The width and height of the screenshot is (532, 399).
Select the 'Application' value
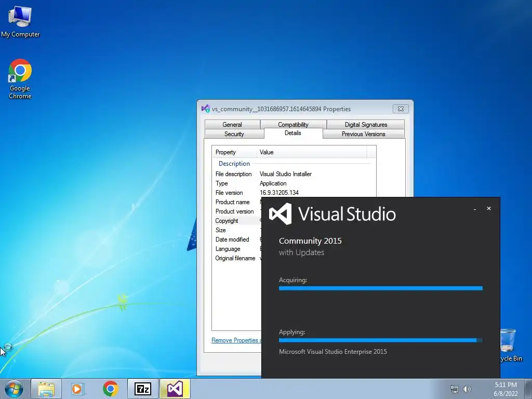[x=273, y=183]
